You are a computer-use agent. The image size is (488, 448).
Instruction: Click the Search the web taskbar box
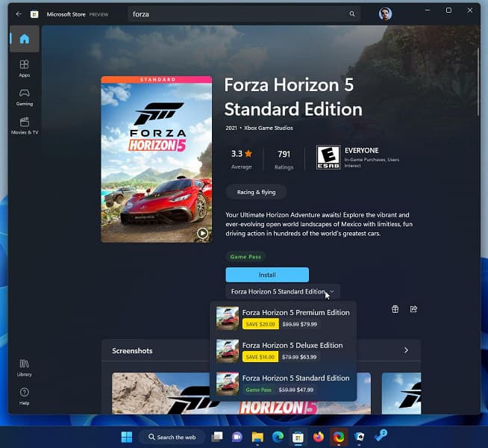click(x=172, y=437)
